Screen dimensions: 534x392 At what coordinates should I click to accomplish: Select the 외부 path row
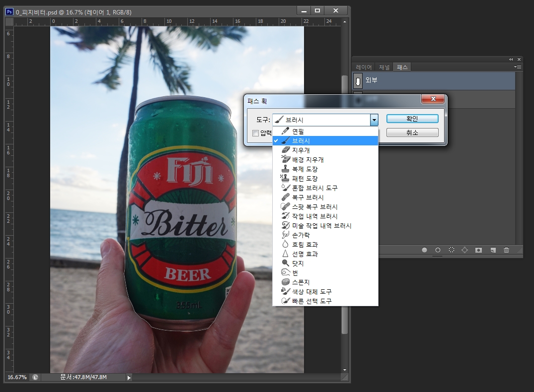434,81
